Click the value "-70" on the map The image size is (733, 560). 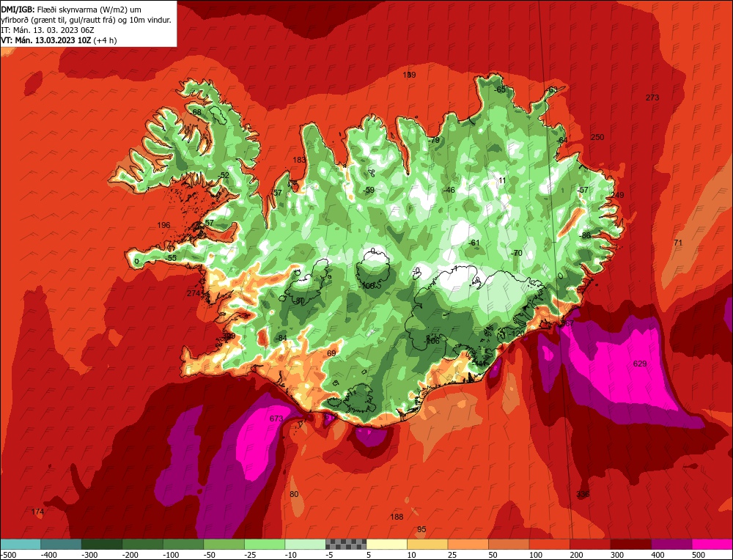(x=516, y=253)
